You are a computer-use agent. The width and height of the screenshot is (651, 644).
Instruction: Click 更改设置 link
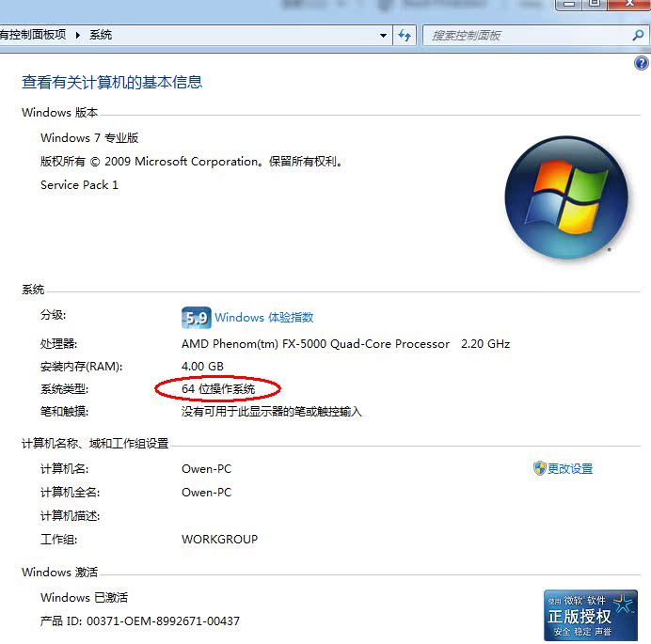tap(570, 468)
